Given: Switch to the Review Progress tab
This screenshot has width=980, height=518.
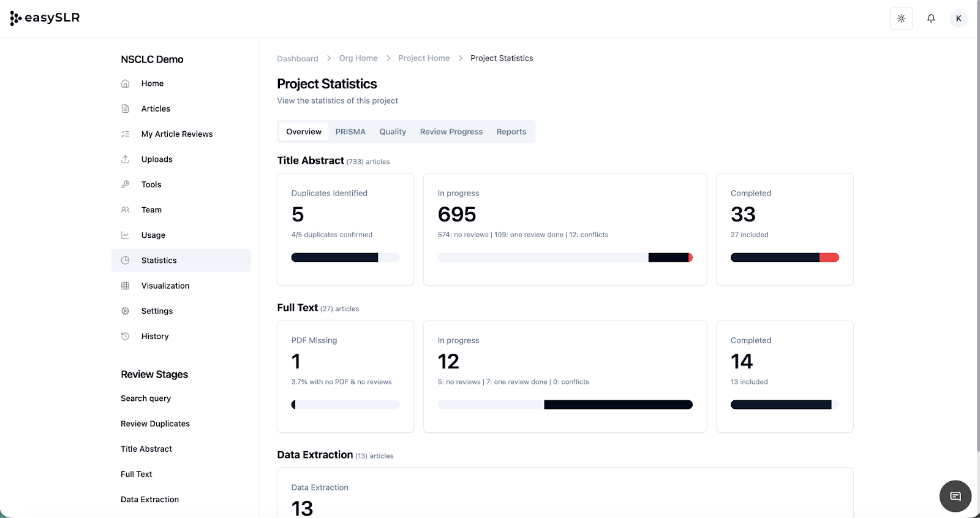Looking at the screenshot, I should 451,132.
